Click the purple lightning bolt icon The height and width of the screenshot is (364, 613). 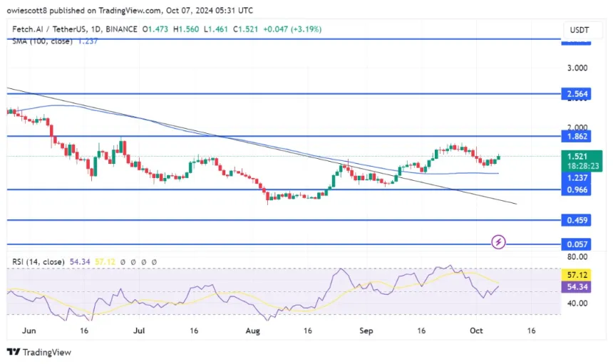tap(499, 242)
